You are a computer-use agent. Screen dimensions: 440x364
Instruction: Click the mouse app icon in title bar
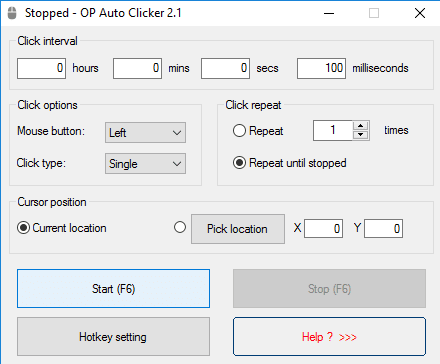pos(12,13)
